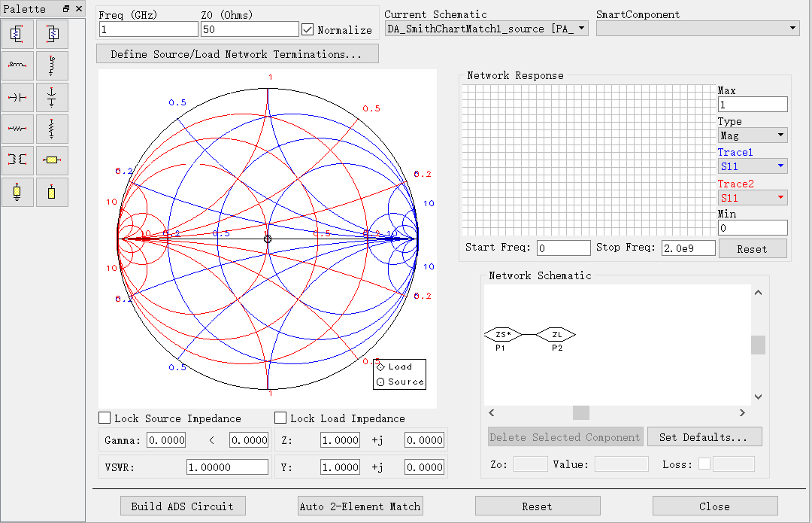Click the Loss value field
Image resolution: width=812 pixels, height=523 pixels.
(734, 464)
